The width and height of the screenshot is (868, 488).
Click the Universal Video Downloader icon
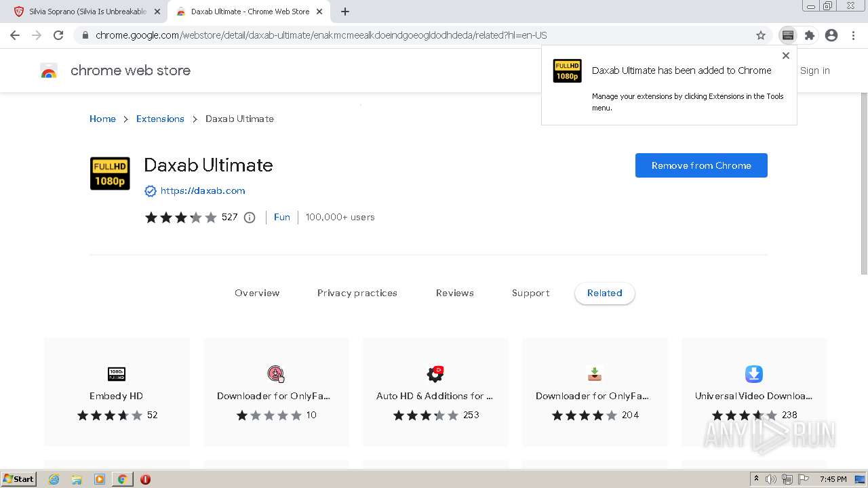tap(754, 374)
